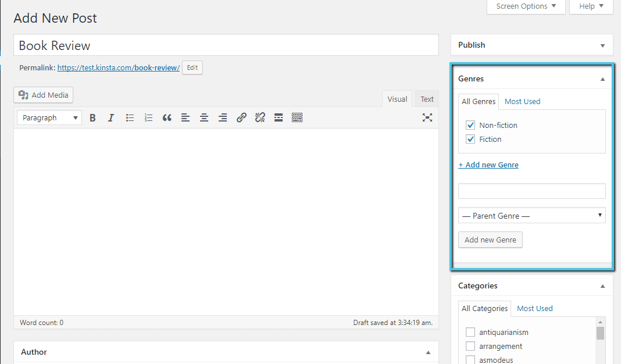The width and height of the screenshot is (621, 364).
Task: Open the Most Used genres tab
Action: pyautogui.click(x=522, y=101)
